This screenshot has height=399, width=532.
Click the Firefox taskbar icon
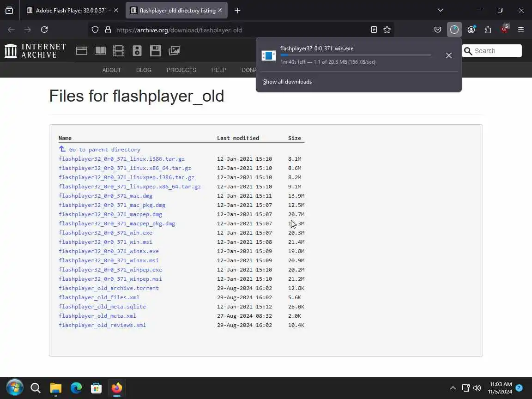[x=117, y=388]
